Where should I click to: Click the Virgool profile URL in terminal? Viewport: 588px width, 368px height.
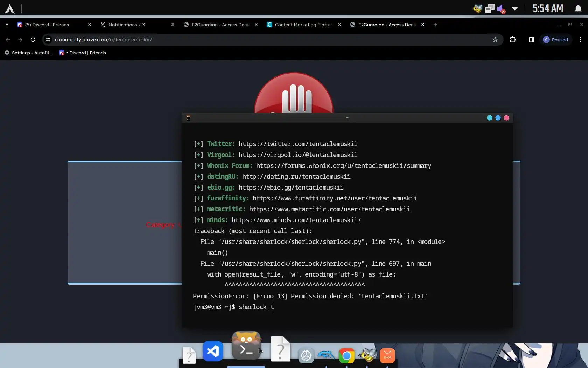tap(298, 155)
